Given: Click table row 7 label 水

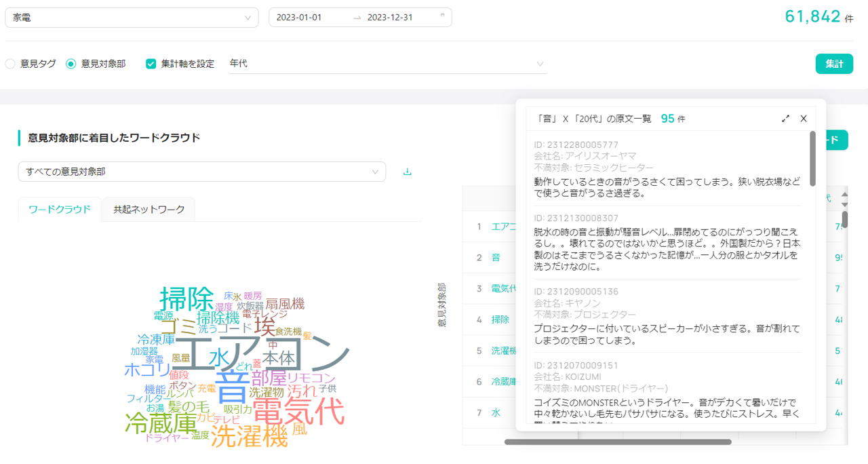Looking at the screenshot, I should 496,412.
